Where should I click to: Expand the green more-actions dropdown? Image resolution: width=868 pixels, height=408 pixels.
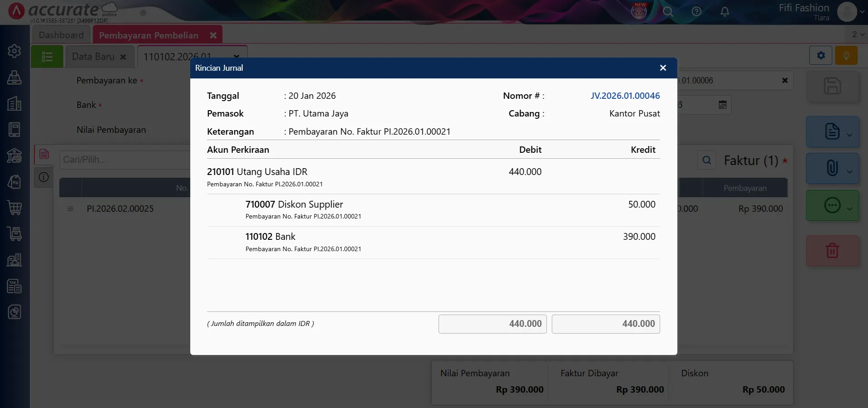(x=849, y=208)
